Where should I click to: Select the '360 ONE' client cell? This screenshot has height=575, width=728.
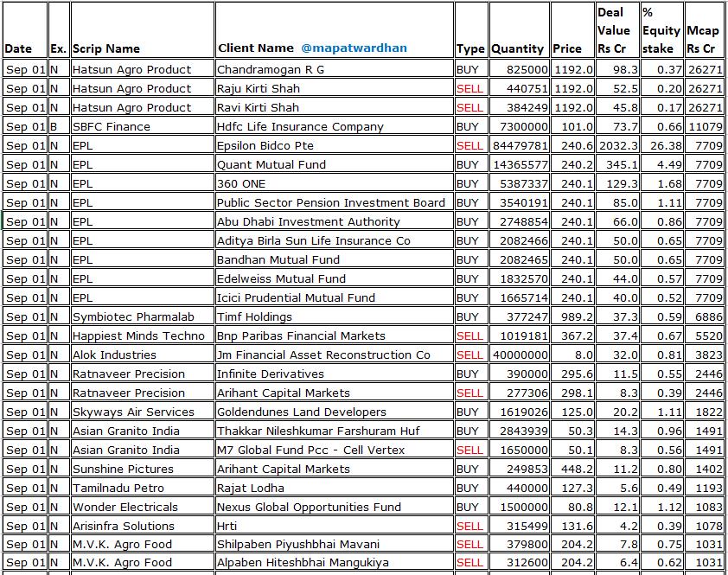[x=335, y=183]
